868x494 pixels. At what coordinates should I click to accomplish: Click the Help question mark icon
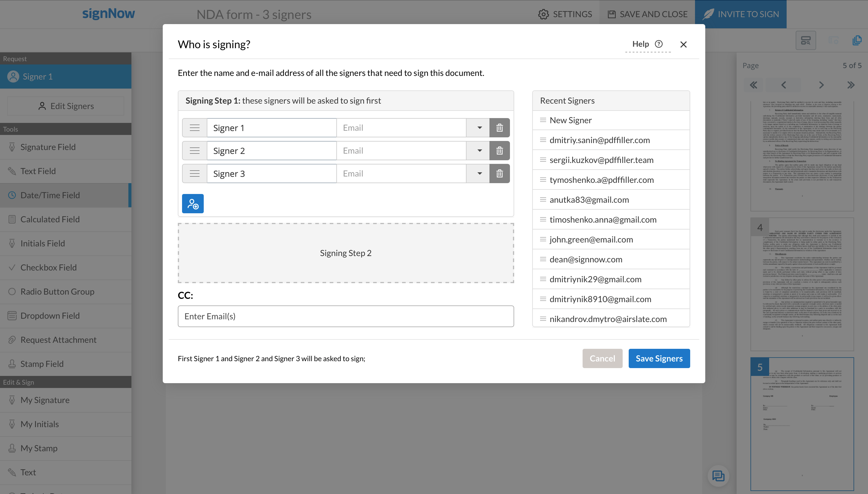click(x=659, y=44)
